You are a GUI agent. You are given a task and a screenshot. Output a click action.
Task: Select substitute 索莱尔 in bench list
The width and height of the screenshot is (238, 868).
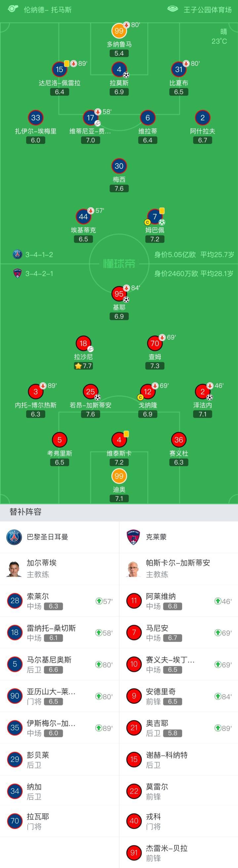59,601
